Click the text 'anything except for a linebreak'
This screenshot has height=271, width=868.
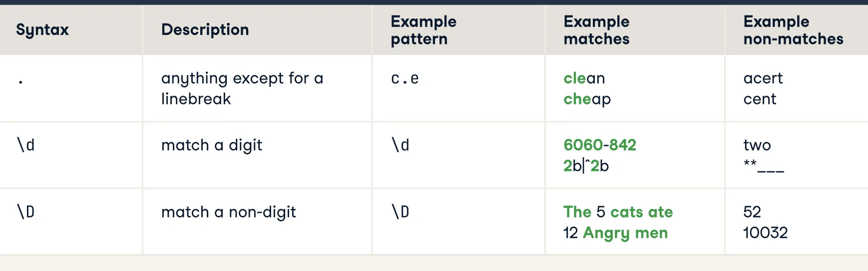point(242,88)
